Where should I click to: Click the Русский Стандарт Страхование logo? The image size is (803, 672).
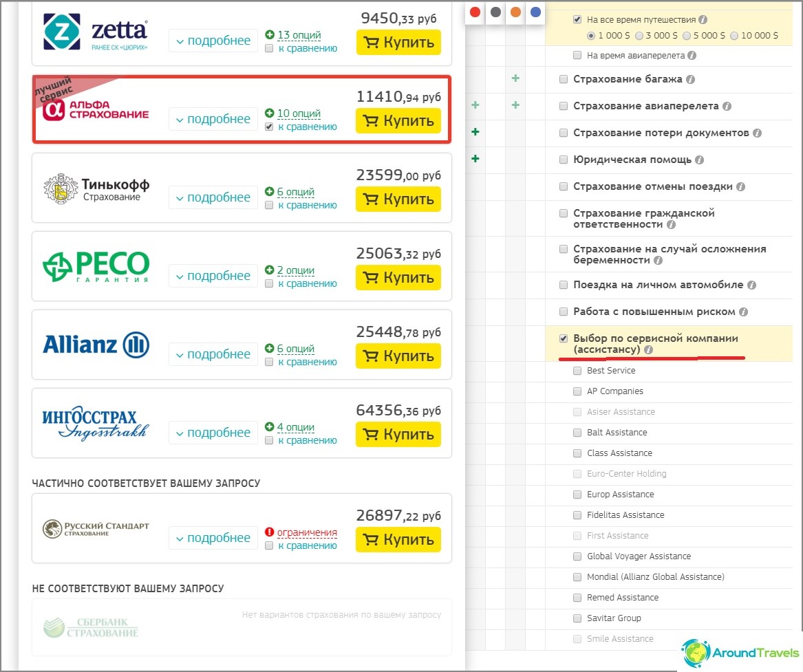click(x=96, y=529)
